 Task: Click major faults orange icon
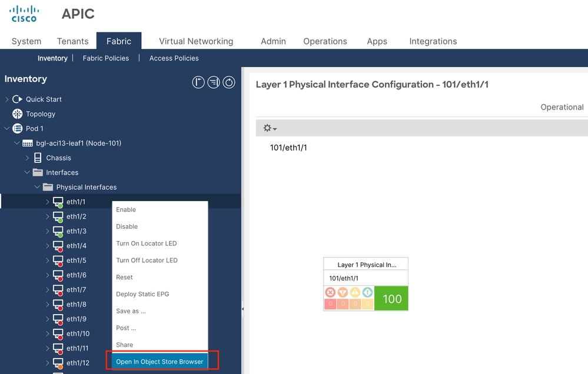(343, 292)
